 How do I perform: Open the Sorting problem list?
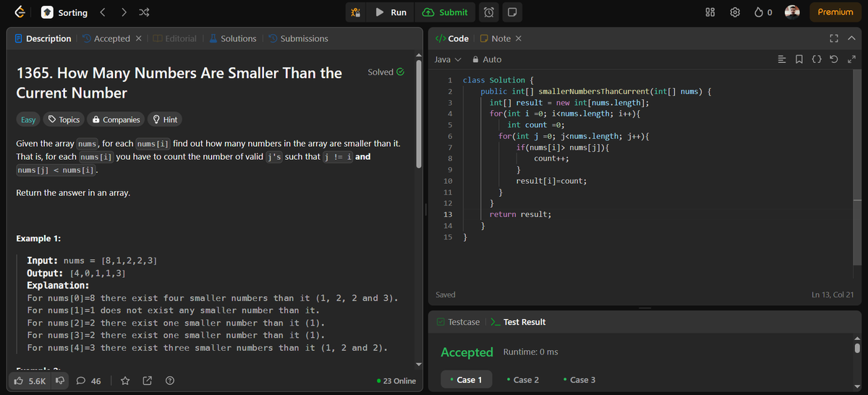click(64, 12)
